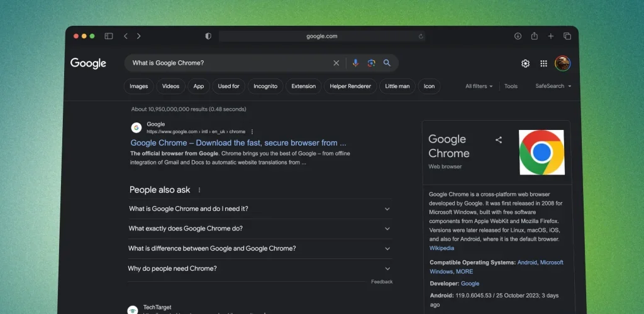The height and width of the screenshot is (314, 644).
Task: Open the All filters dropdown
Action: pyautogui.click(x=479, y=86)
